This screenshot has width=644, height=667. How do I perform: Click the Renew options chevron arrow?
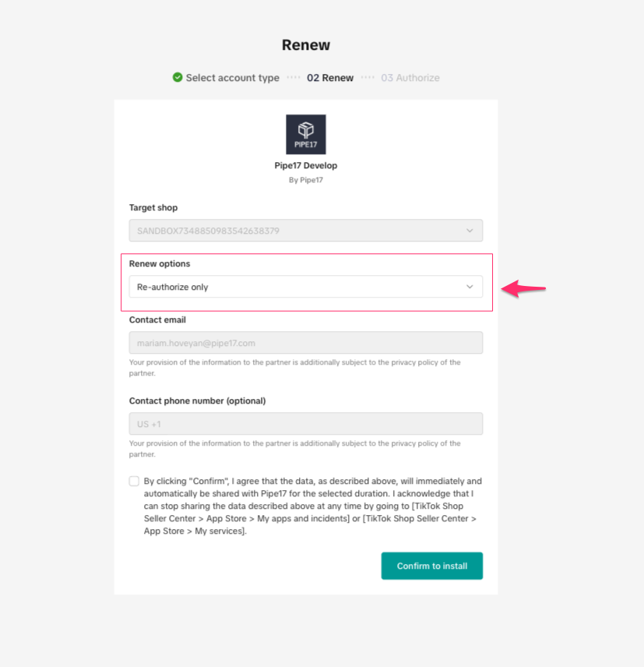tap(470, 287)
